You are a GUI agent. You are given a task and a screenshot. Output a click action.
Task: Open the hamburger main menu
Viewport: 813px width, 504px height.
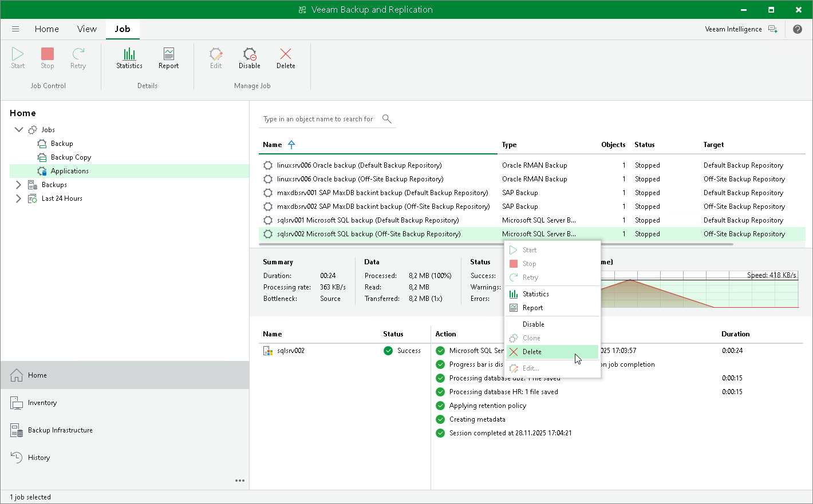click(x=15, y=29)
